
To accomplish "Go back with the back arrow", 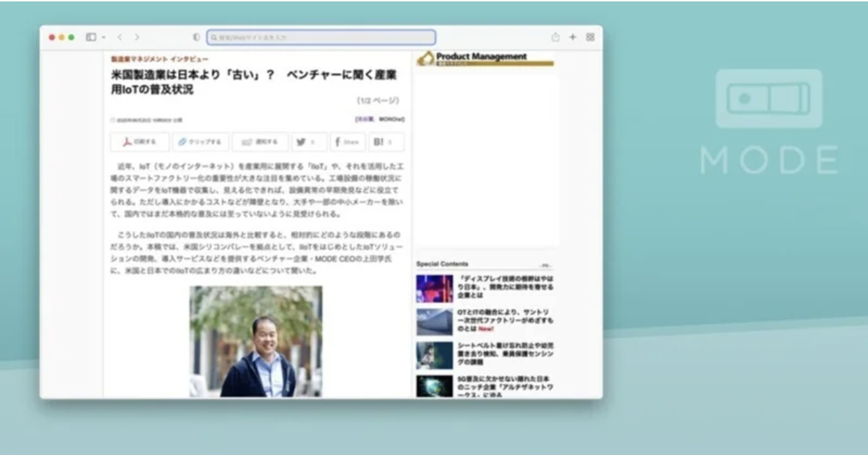I will 120,37.
